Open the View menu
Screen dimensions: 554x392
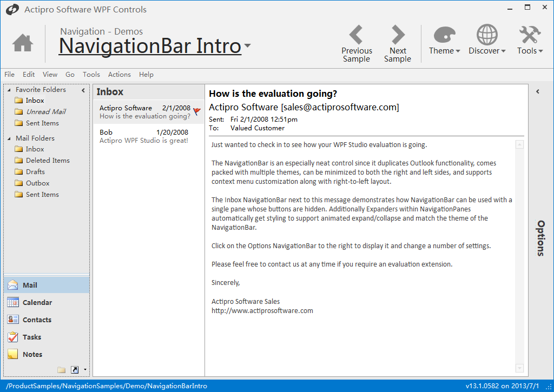pyautogui.click(x=50, y=75)
